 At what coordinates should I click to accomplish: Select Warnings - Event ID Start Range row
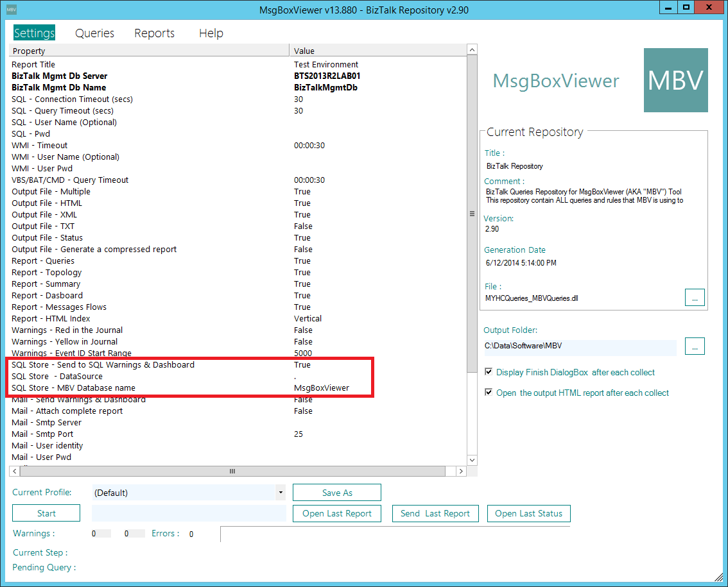238,353
